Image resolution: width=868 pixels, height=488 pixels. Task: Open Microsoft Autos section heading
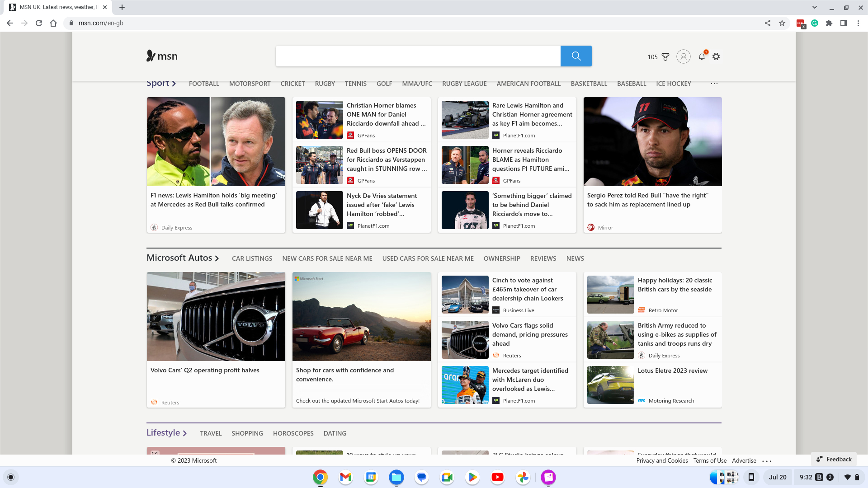click(x=183, y=258)
